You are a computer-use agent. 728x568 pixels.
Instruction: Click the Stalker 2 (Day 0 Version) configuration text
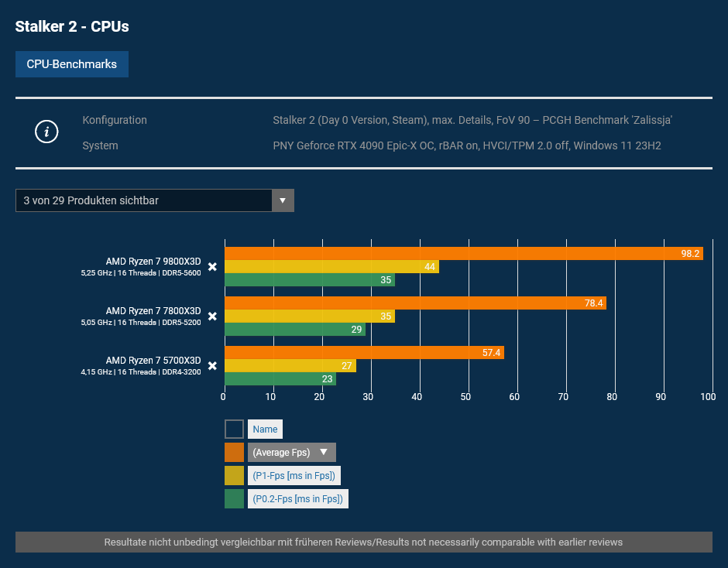click(472, 120)
